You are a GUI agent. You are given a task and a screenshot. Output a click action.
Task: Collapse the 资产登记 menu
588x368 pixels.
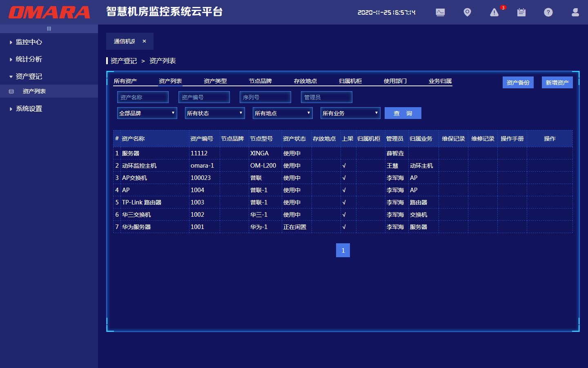tap(29, 76)
